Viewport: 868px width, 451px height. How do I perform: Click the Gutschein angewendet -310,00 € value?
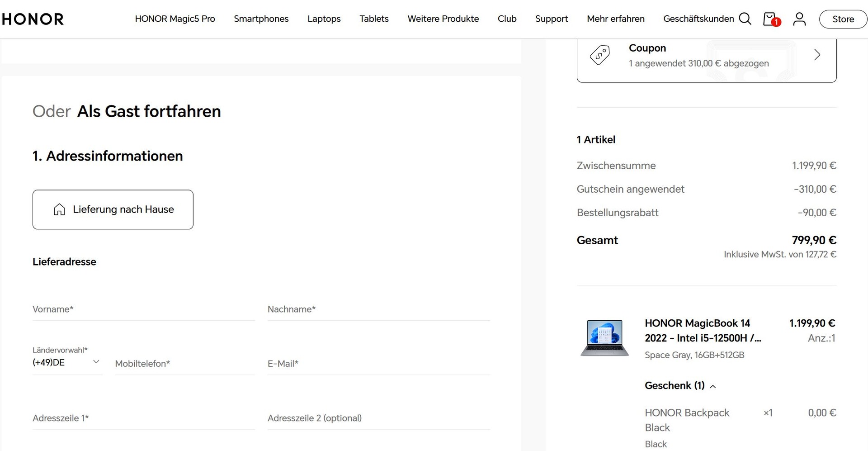pos(815,189)
